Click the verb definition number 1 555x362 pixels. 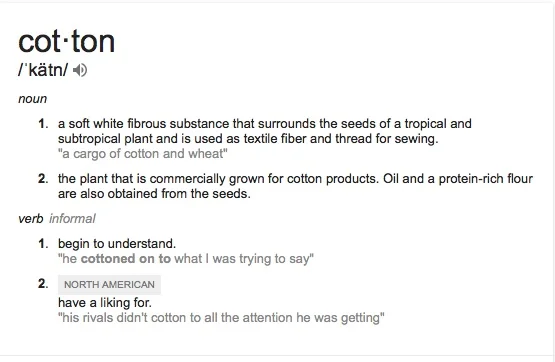click(43, 243)
